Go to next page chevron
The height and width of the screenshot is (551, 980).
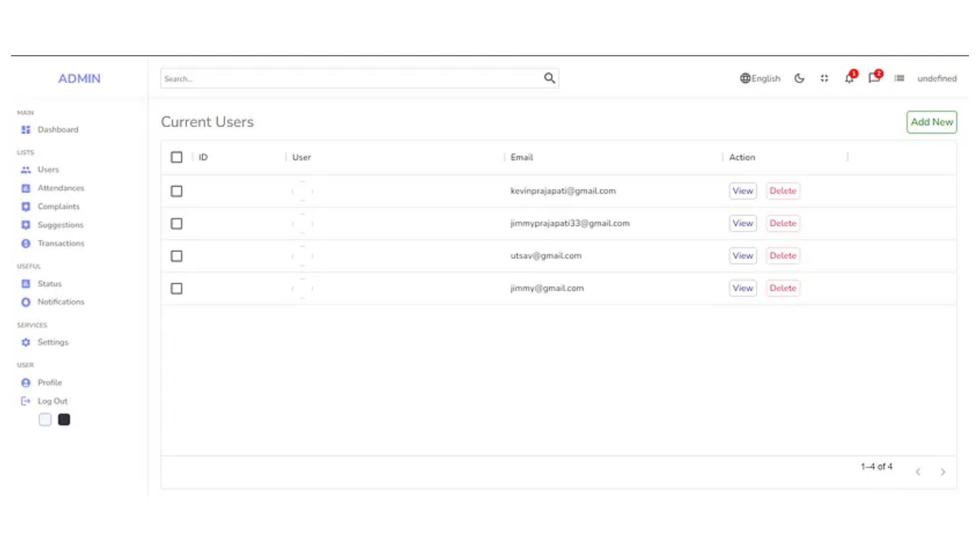(x=943, y=472)
